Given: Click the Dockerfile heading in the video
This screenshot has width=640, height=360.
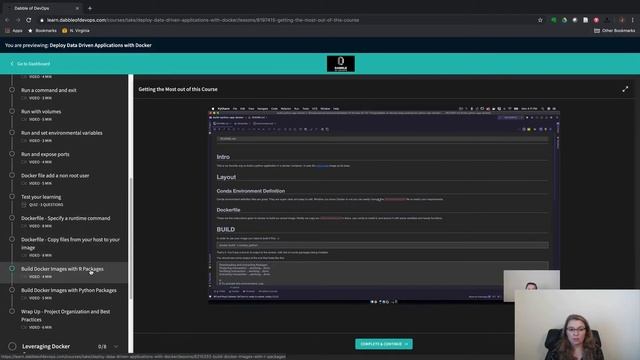Looking at the screenshot, I should click(228, 210).
